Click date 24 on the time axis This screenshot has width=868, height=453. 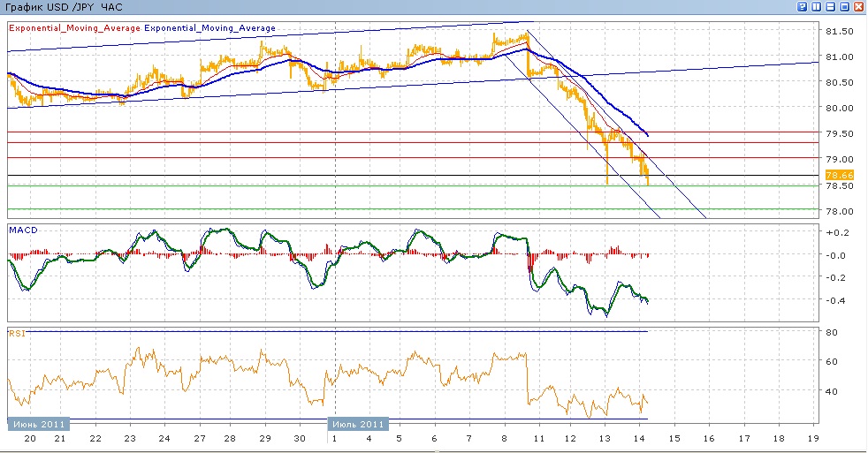point(164,439)
